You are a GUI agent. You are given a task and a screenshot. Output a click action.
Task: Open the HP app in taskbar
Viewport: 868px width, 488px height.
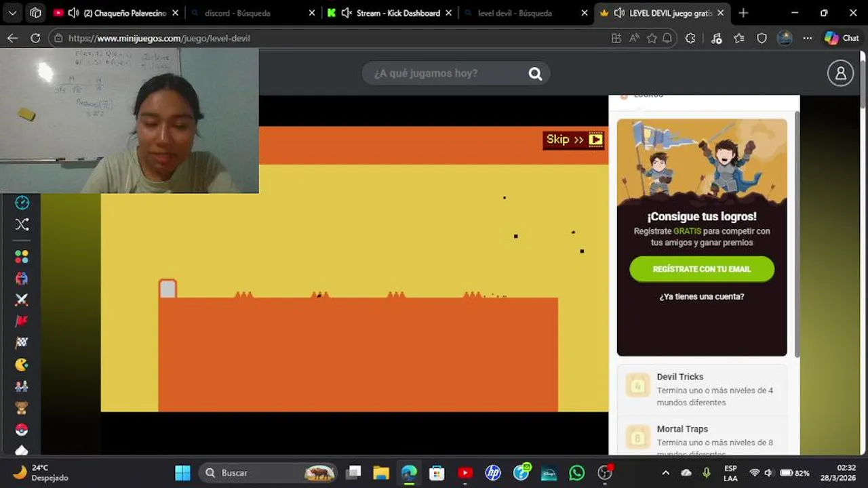click(493, 472)
